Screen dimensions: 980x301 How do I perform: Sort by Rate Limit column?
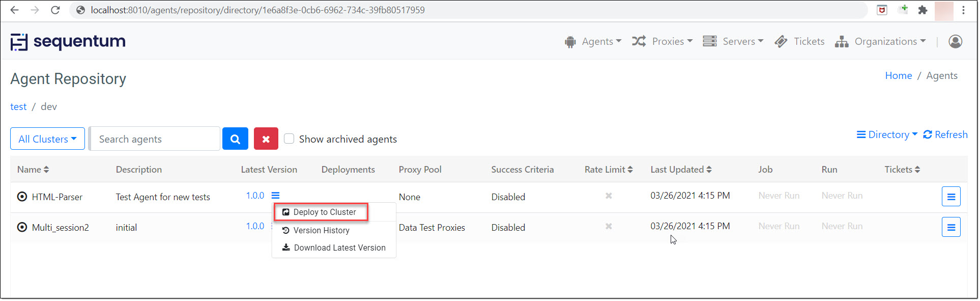click(x=609, y=170)
